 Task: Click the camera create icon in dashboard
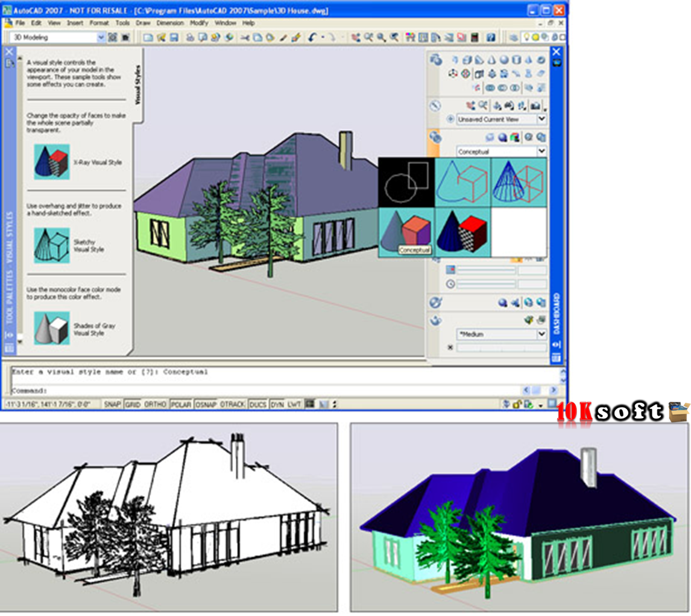click(x=535, y=106)
